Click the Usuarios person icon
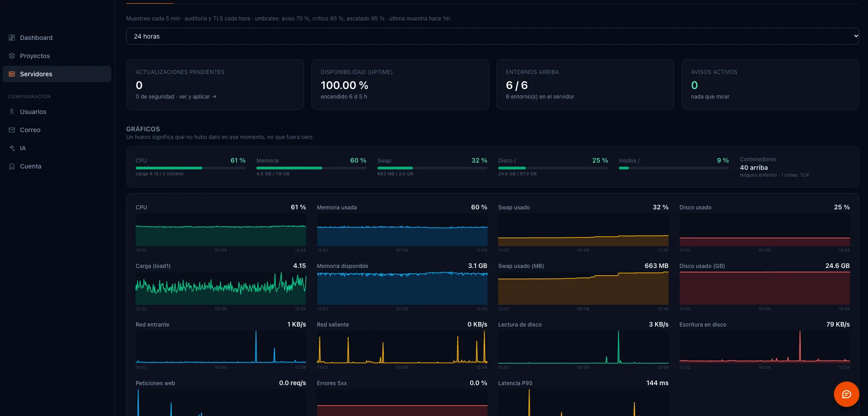868x416 pixels. 12,112
